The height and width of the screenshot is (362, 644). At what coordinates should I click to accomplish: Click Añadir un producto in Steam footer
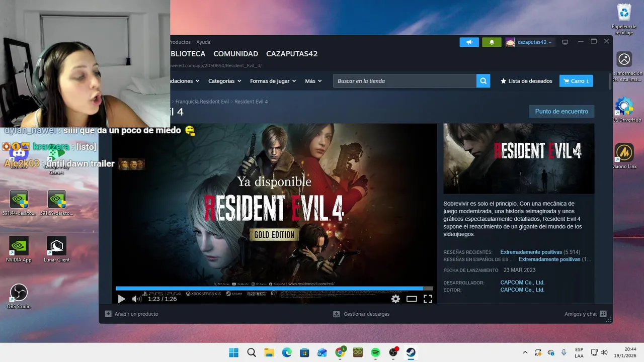tap(131, 314)
